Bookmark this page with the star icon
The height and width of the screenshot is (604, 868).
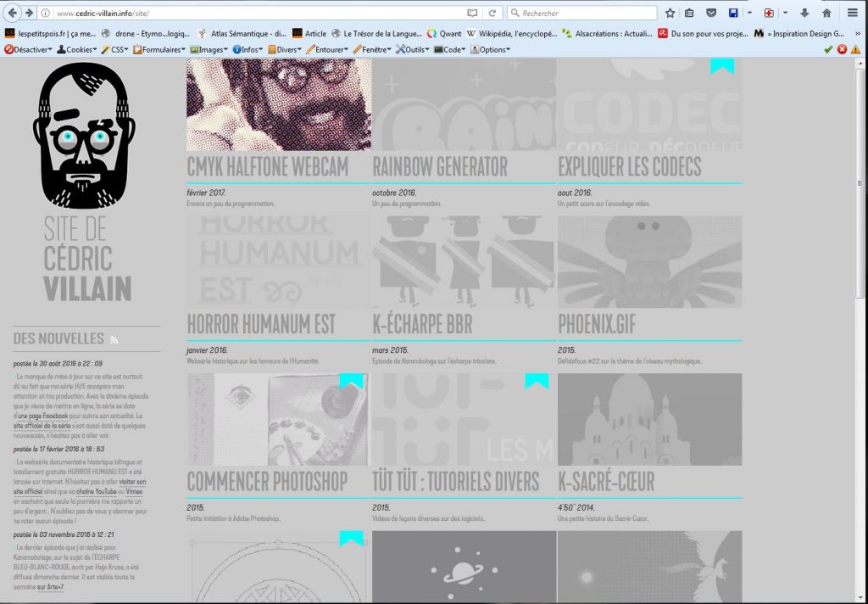tap(670, 13)
